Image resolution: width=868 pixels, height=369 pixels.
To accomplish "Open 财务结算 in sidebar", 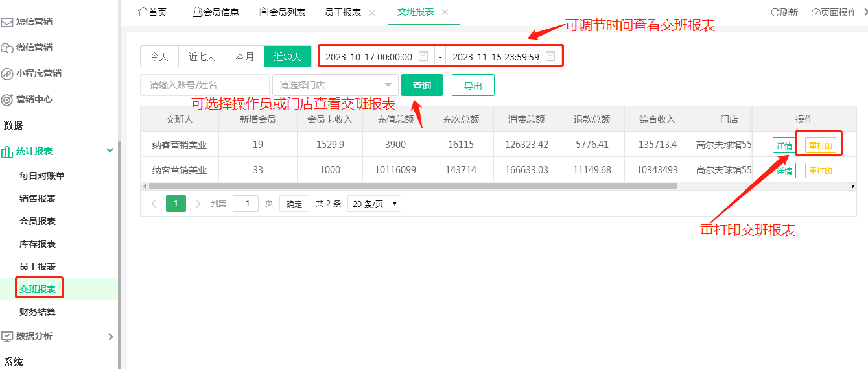I will click(x=38, y=312).
